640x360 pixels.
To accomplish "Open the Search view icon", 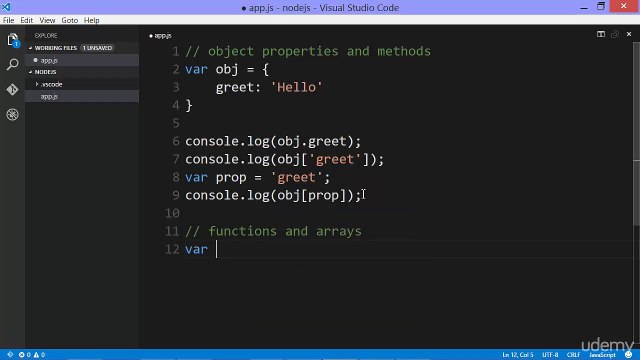I will 13,64.
